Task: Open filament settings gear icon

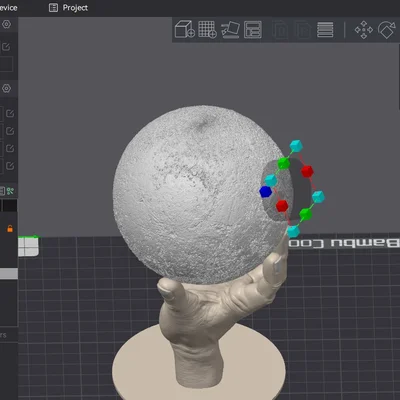Action: (x=6, y=88)
